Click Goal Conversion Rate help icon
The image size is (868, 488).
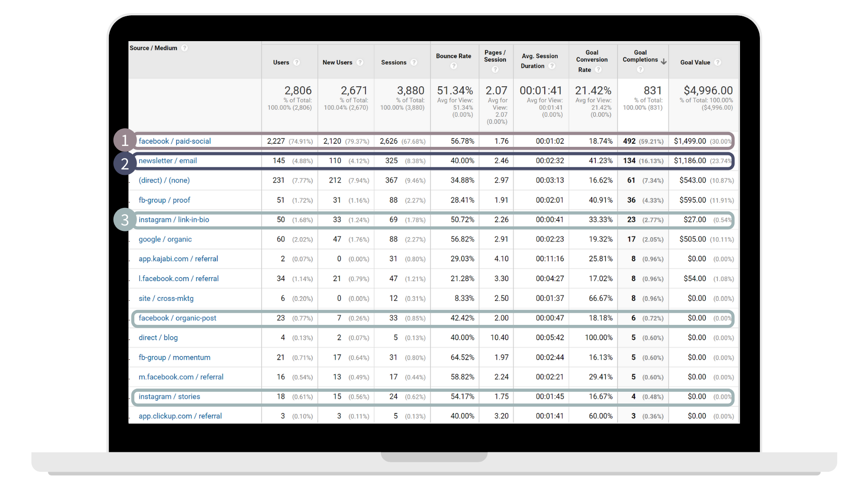click(x=599, y=70)
